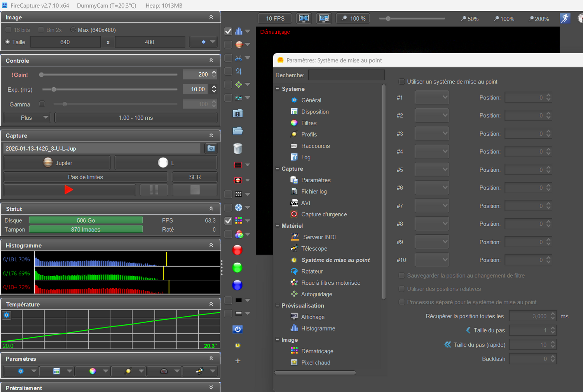This screenshot has width=583, height=392.
Task: Click the capture filename field
Action: (102, 148)
